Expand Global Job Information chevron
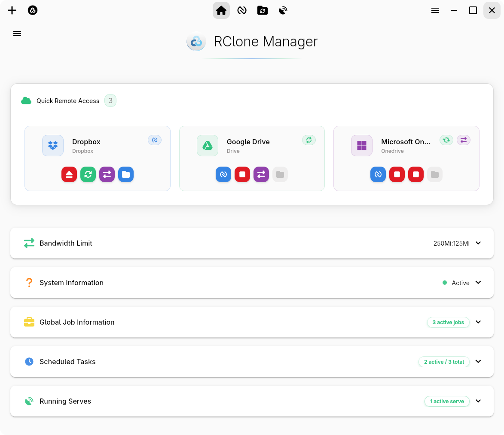This screenshot has height=435, width=504. [x=478, y=322]
